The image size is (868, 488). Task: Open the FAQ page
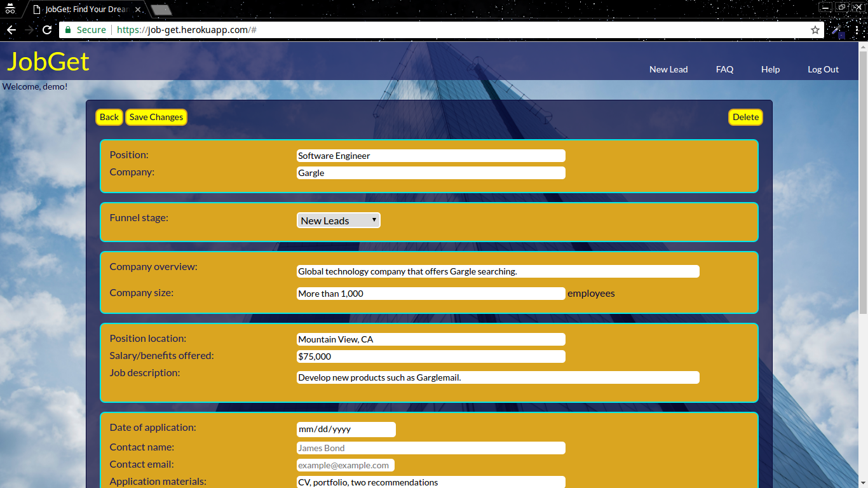pyautogui.click(x=724, y=69)
